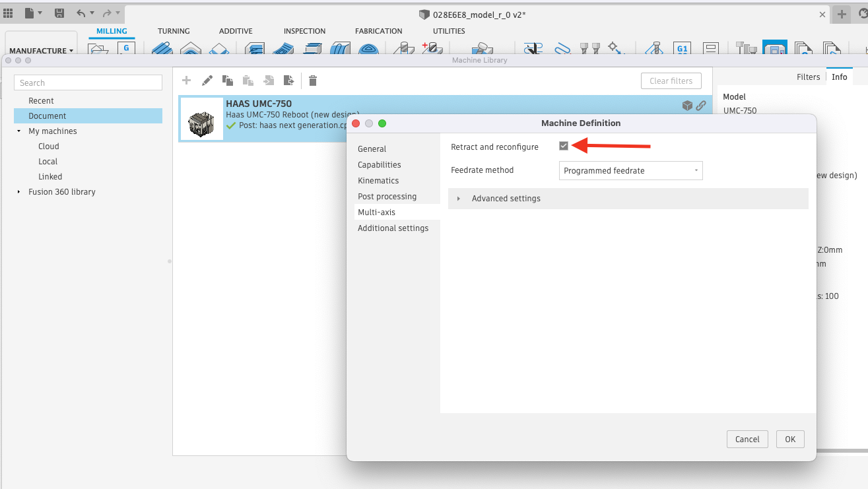The height and width of the screenshot is (489, 868).
Task: Delete the selected machine with trash icon
Action: tap(313, 81)
